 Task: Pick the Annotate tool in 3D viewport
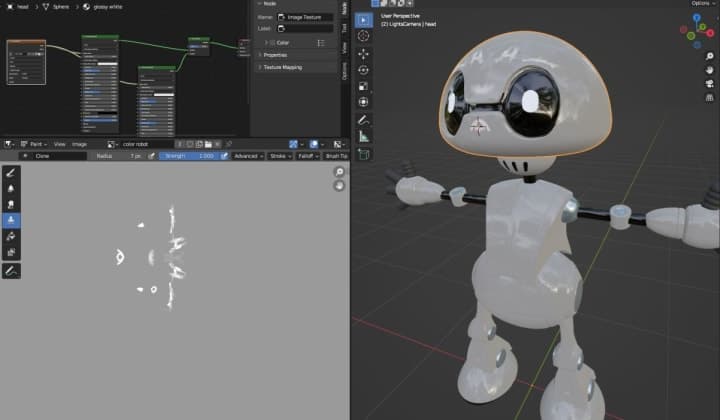(x=363, y=119)
